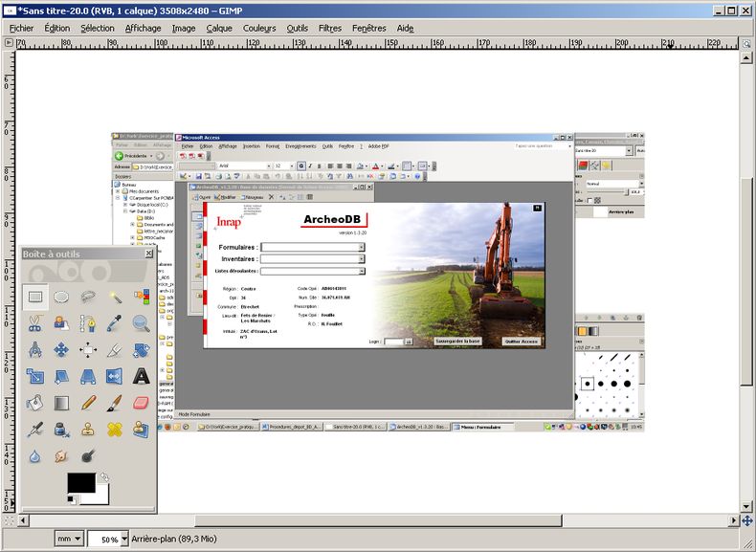Open the Couleurs menu
Screen dimensions: 756x552
(259, 28)
